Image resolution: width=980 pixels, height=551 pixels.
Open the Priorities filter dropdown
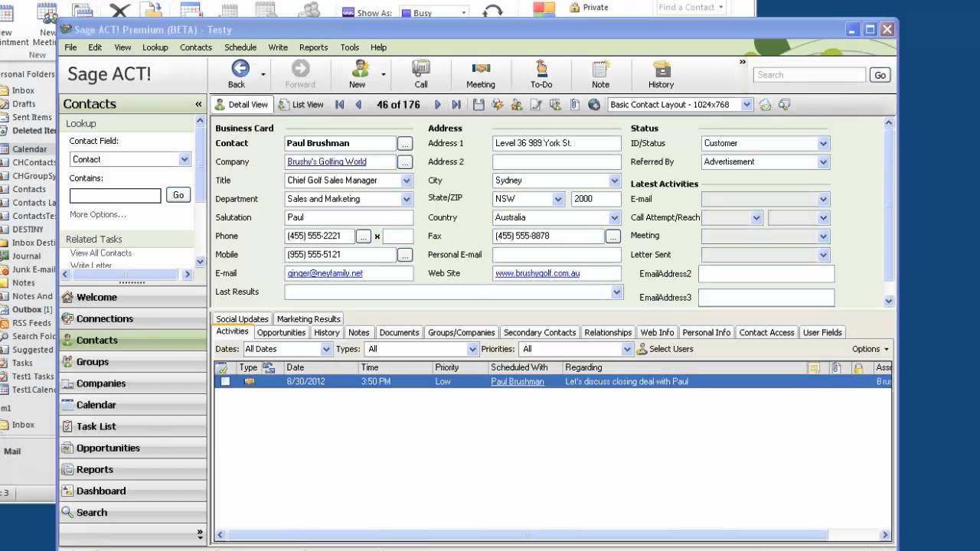click(x=628, y=349)
